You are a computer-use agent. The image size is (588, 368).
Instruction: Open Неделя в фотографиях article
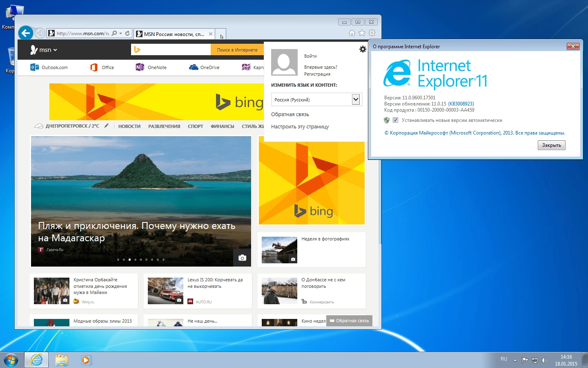[x=325, y=239]
